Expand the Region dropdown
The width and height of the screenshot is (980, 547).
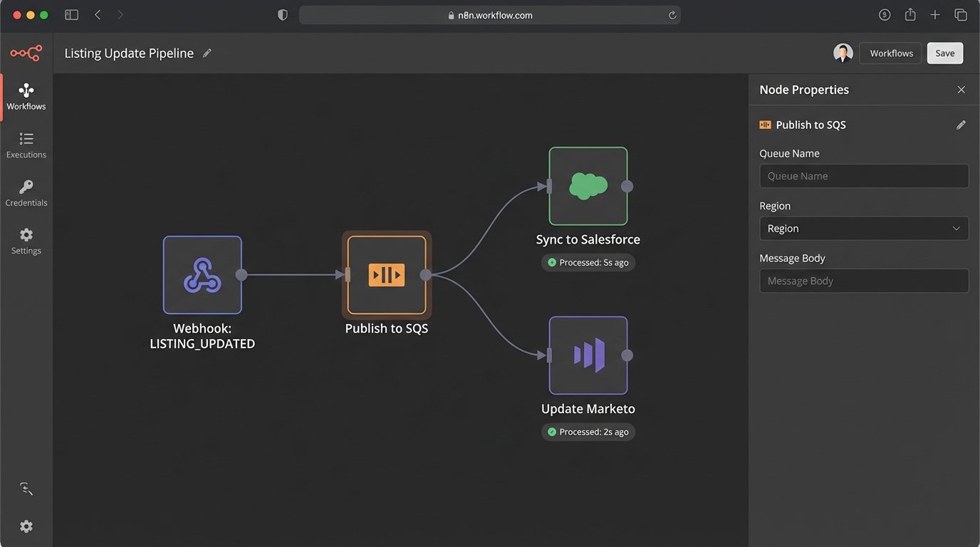click(x=863, y=229)
